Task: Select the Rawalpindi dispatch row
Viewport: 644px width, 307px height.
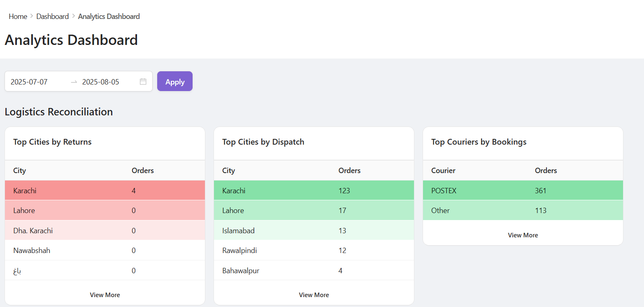Action: [x=314, y=251]
